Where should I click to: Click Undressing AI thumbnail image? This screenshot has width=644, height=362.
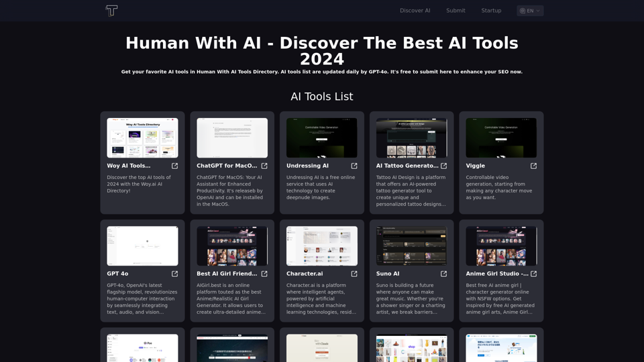(321, 138)
